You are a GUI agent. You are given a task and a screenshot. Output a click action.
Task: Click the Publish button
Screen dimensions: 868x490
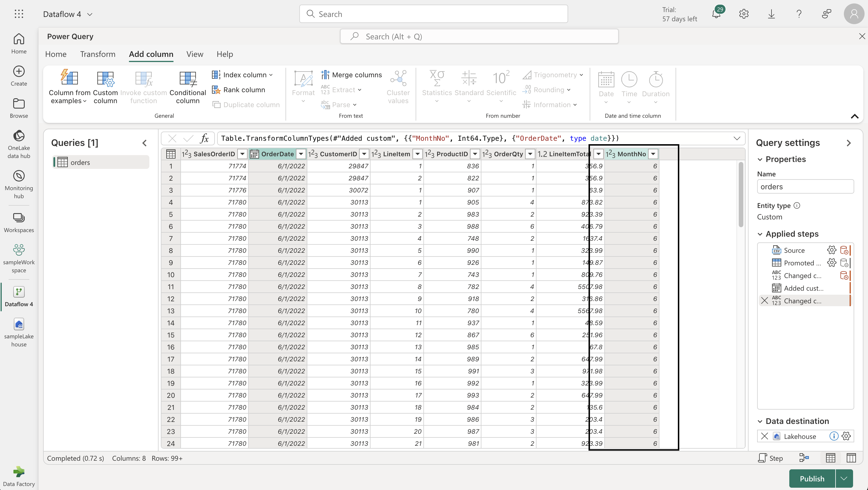pos(812,479)
